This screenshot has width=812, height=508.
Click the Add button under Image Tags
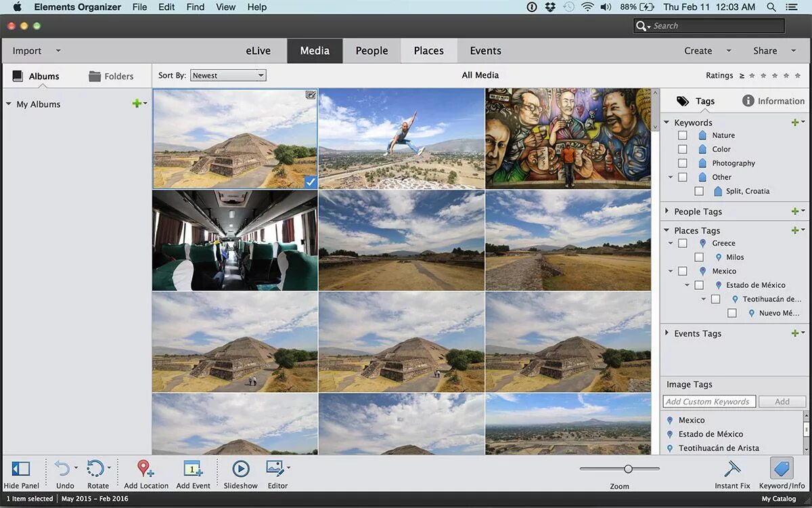coord(782,401)
